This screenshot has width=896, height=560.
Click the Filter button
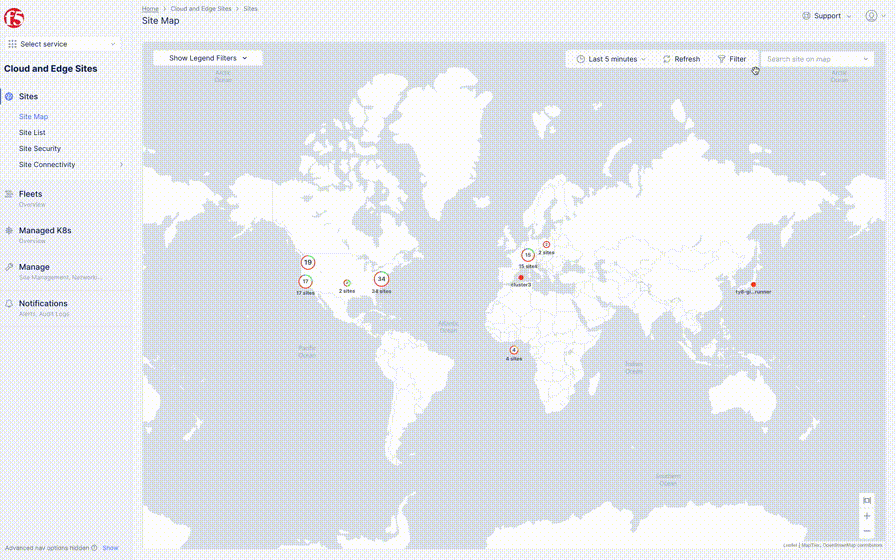coord(732,59)
